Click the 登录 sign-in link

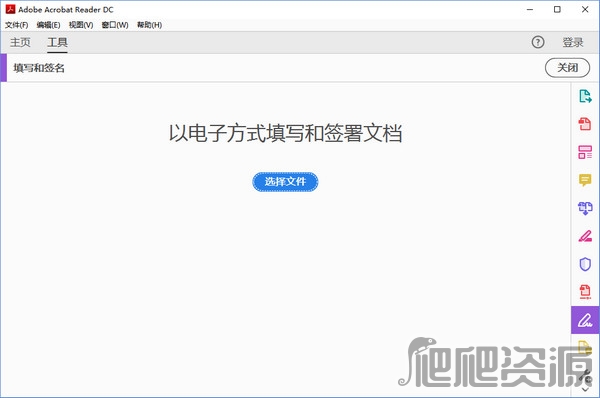click(x=572, y=42)
